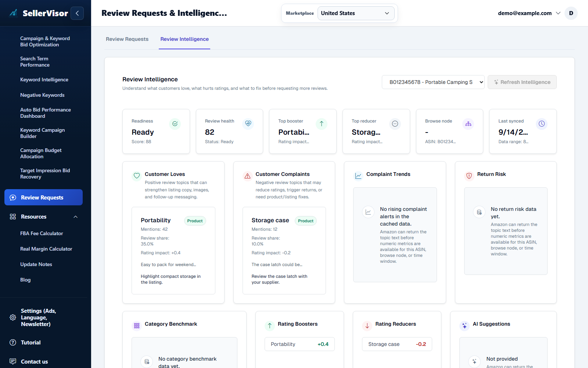Click the Rating Boosters up-arrow icon
588x368 pixels.
(x=270, y=326)
